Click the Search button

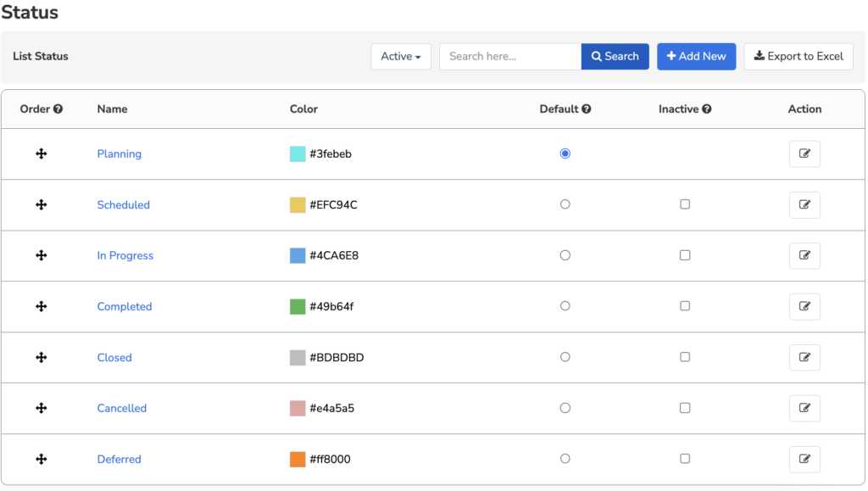(615, 57)
